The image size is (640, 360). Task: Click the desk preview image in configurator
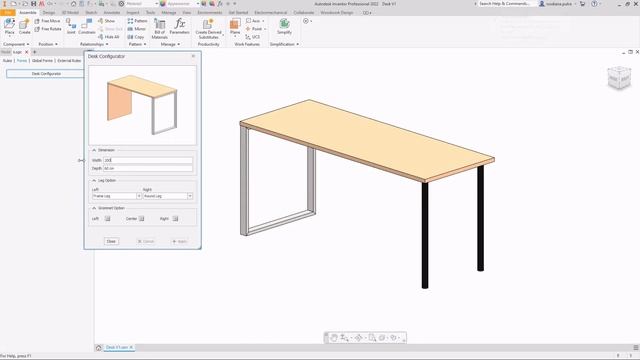point(142,105)
